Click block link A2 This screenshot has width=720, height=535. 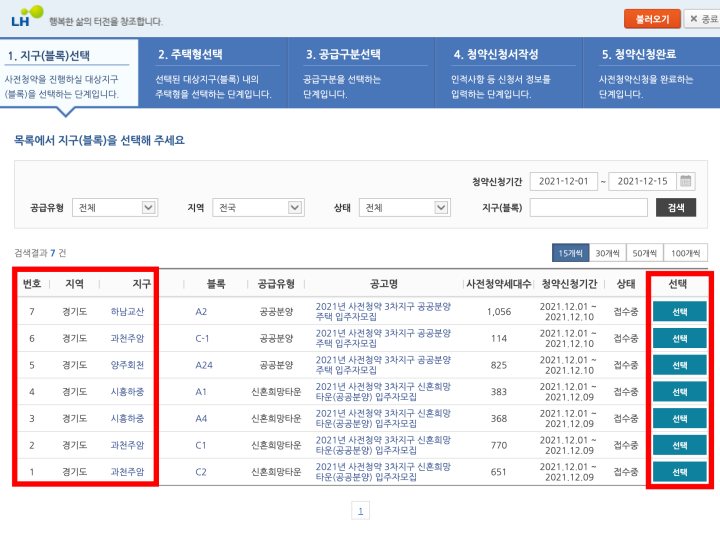pyautogui.click(x=201, y=311)
